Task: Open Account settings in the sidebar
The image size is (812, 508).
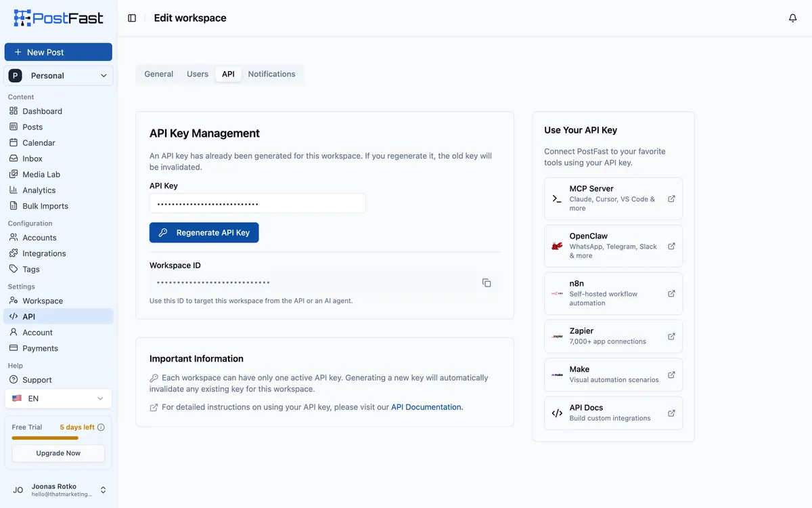Action: pos(59,333)
